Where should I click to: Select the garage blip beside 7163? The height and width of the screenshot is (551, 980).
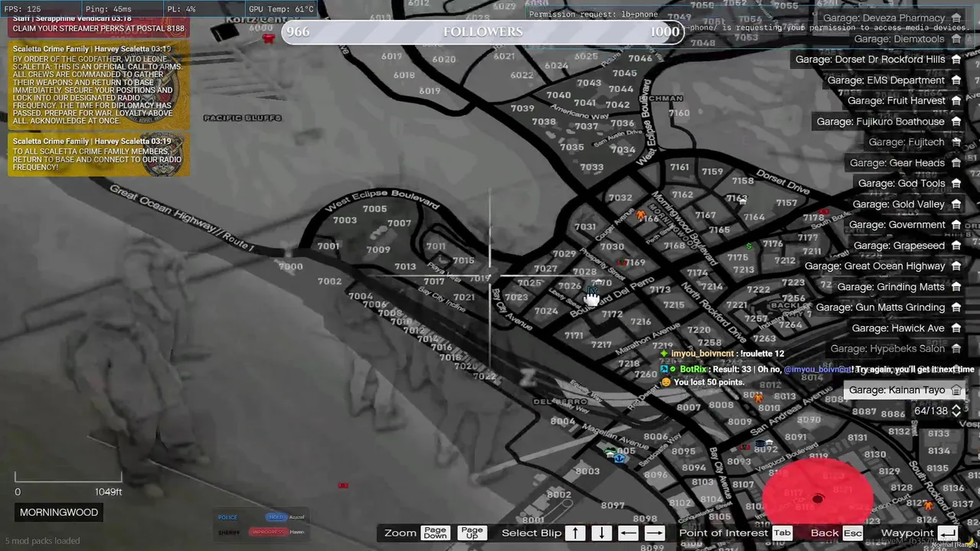point(742,201)
